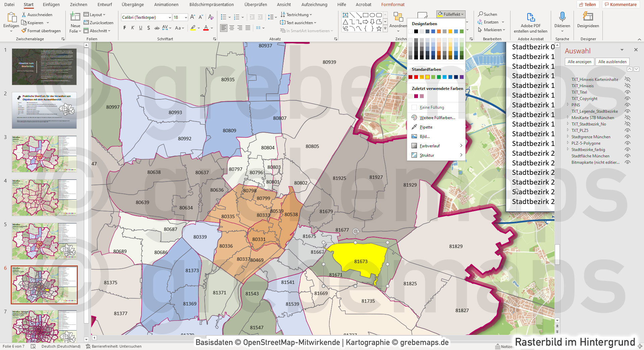This screenshot has width=644, height=350.
Task: Apply bold formatting with the F icon
Action: pos(124,28)
